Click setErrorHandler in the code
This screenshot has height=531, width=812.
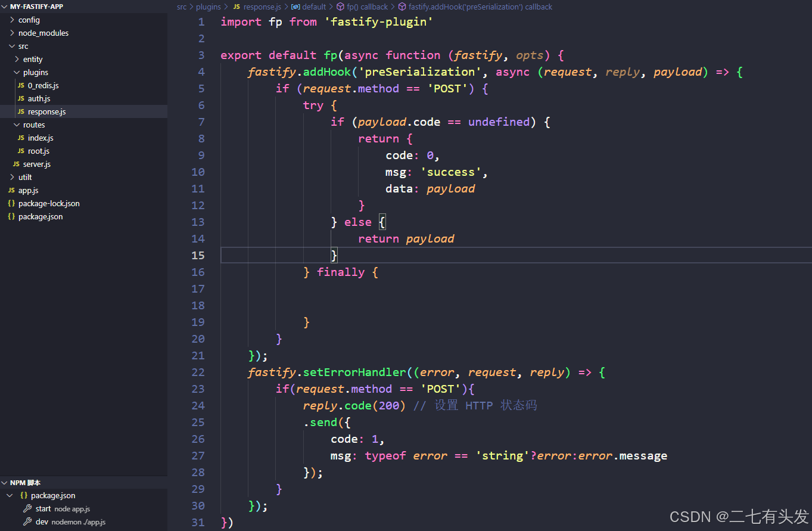(354, 372)
